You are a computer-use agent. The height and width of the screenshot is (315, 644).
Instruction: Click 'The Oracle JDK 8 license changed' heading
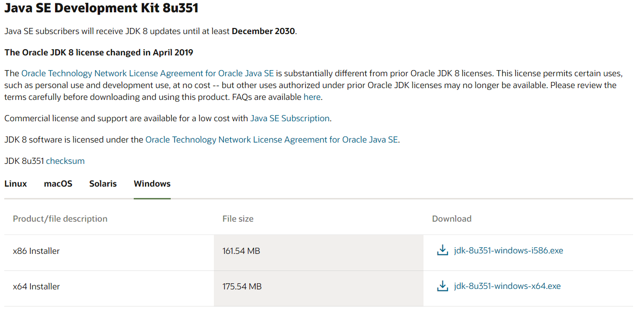(99, 53)
